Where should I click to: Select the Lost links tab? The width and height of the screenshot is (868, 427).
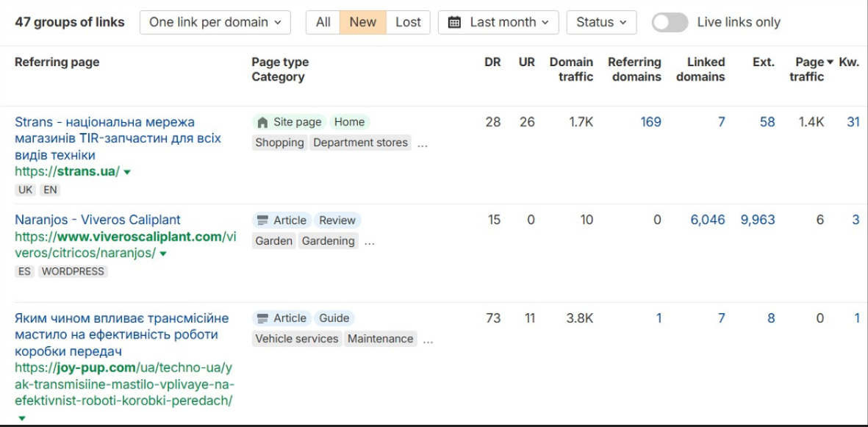408,22
